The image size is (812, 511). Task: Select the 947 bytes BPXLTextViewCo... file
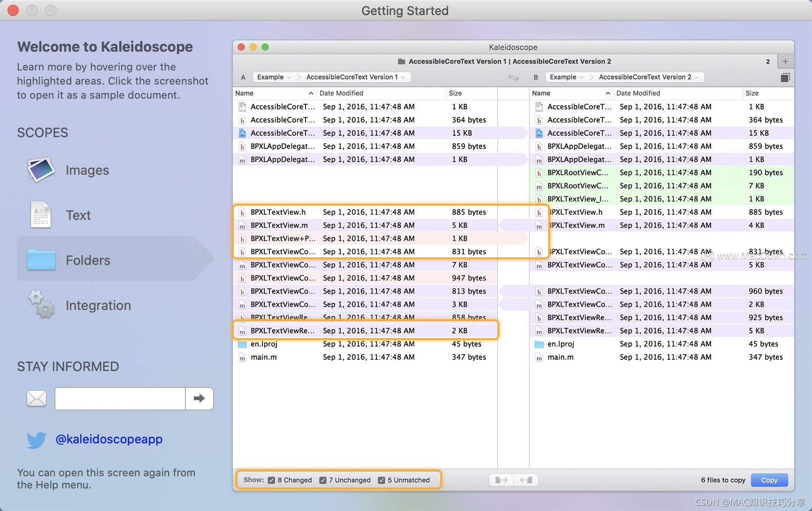pyautogui.click(x=365, y=278)
